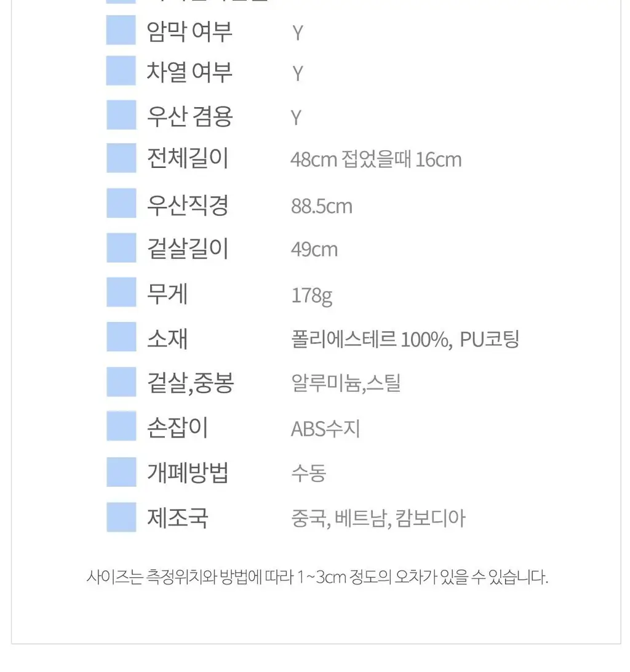Image resolution: width=630 pixels, height=672 pixels.
Task: Click the blue square beside 전체길이
Action: [121, 158]
